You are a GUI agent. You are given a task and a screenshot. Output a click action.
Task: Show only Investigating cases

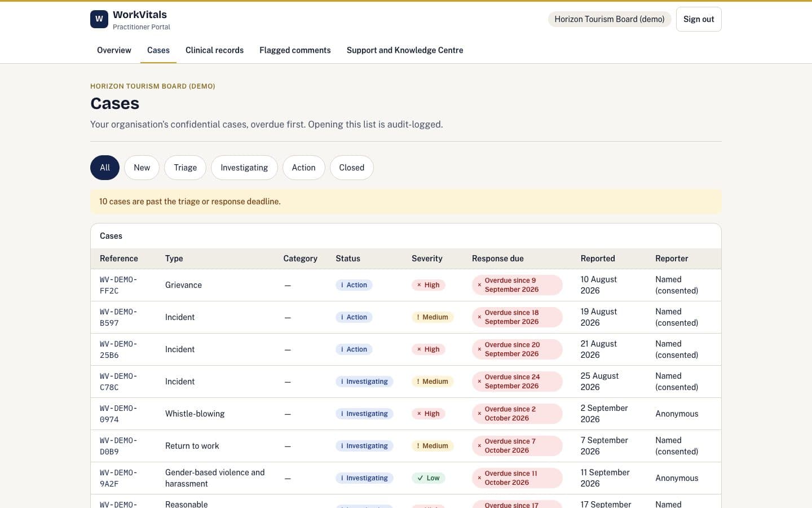click(244, 168)
